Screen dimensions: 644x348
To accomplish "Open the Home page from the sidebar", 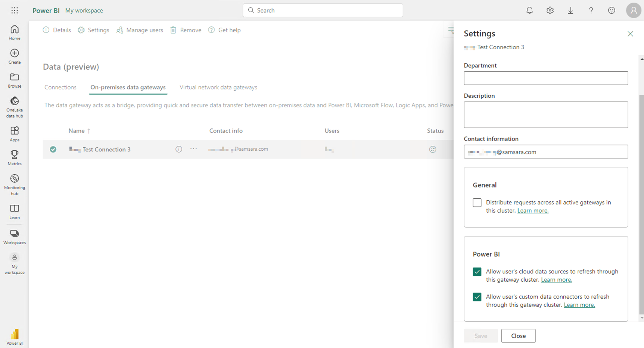I will tap(14, 32).
